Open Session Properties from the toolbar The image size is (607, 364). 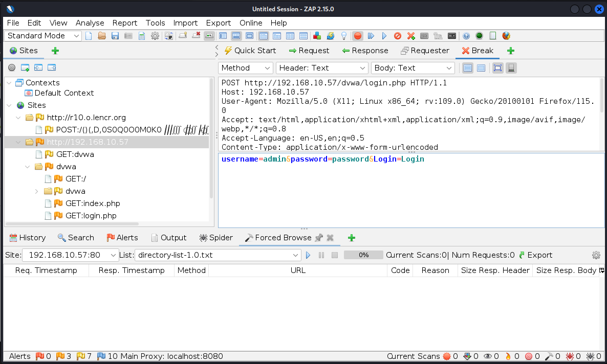click(x=142, y=36)
